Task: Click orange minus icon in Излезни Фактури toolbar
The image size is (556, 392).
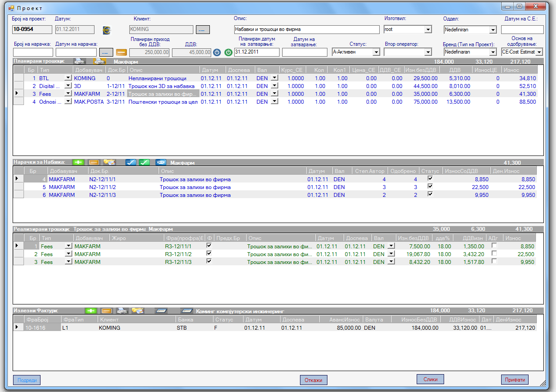Action: pos(107,311)
